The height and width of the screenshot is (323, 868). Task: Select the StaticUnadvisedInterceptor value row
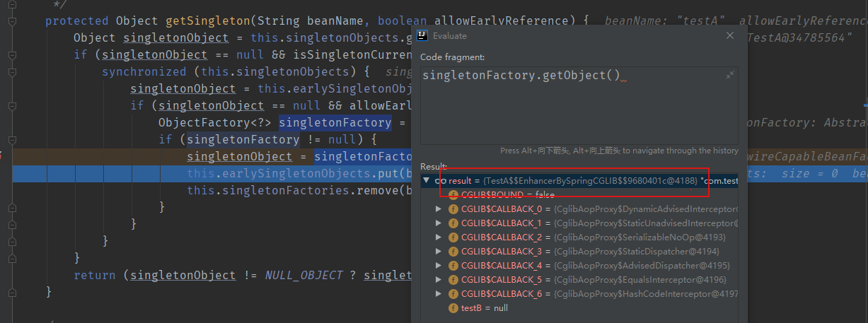point(579,223)
